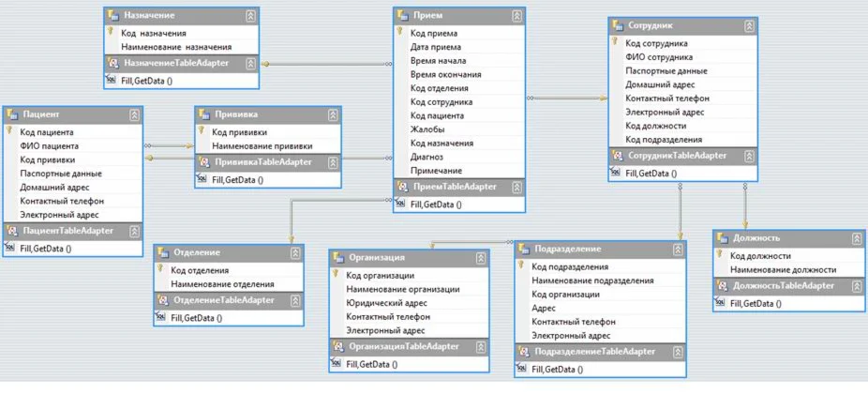Screen dimensions: 868x394
Task: Collapse СотрудникTableAdapter section
Action: click(749, 157)
